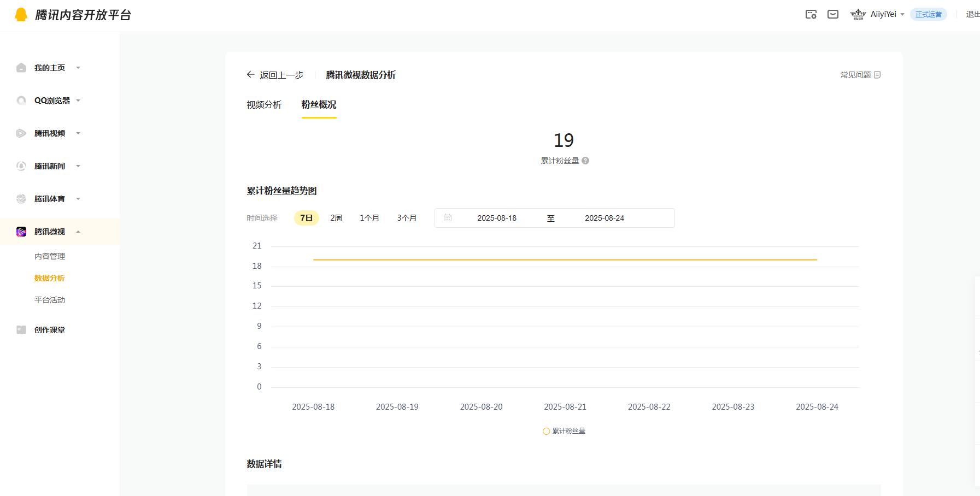Open 平台活动 in the sidebar
The width and height of the screenshot is (980, 496).
click(x=50, y=300)
